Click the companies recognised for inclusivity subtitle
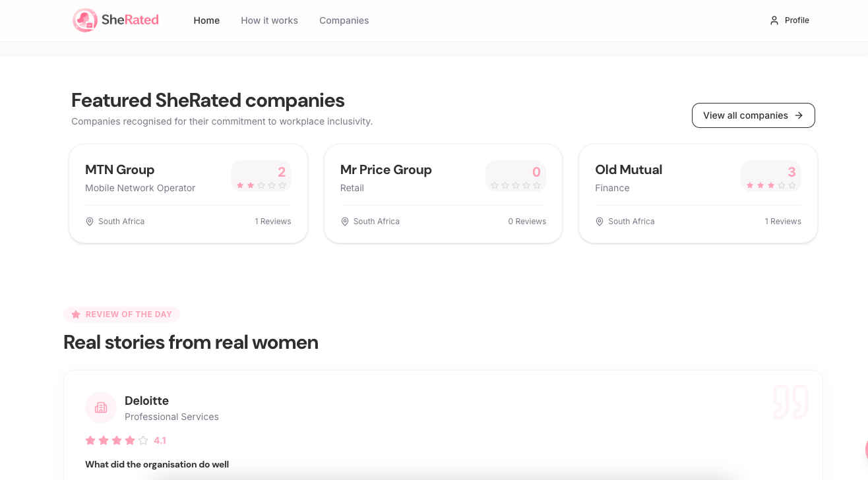The width and height of the screenshot is (868, 480). (x=222, y=121)
